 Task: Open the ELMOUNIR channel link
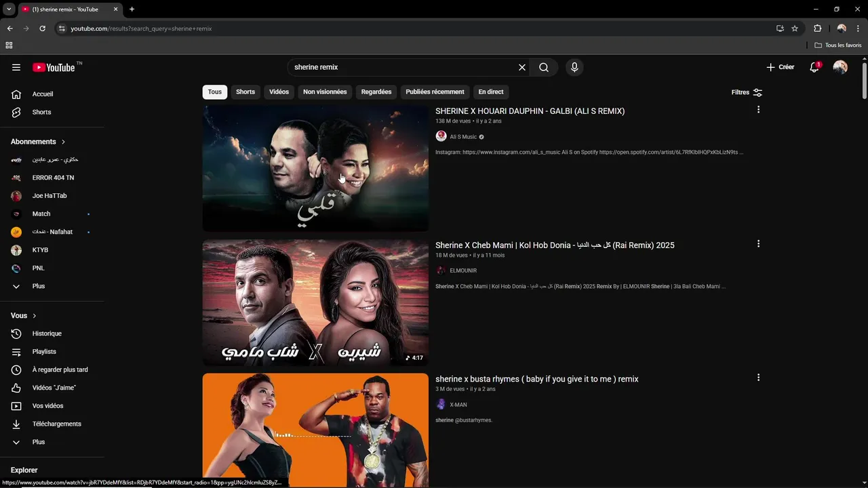[463, 270]
